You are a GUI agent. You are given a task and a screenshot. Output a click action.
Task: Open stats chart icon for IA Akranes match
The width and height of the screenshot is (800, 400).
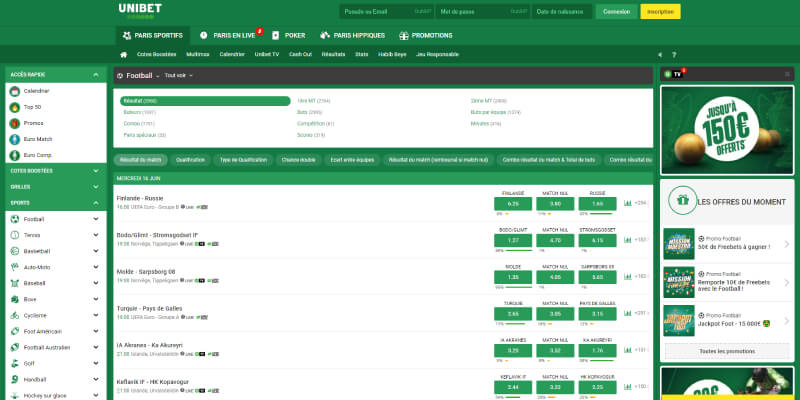coord(628,350)
